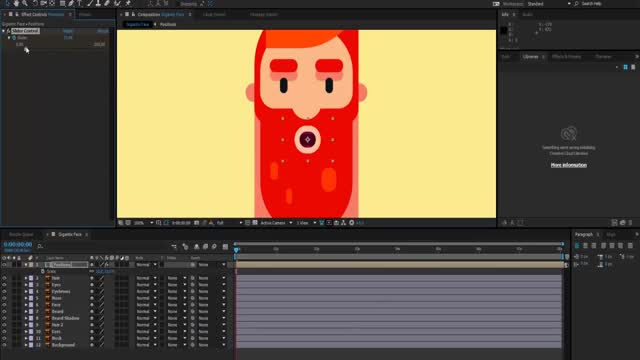Select the Zoom magnifier tool
Image resolution: width=640 pixels, height=360 pixels.
pos(25,3)
